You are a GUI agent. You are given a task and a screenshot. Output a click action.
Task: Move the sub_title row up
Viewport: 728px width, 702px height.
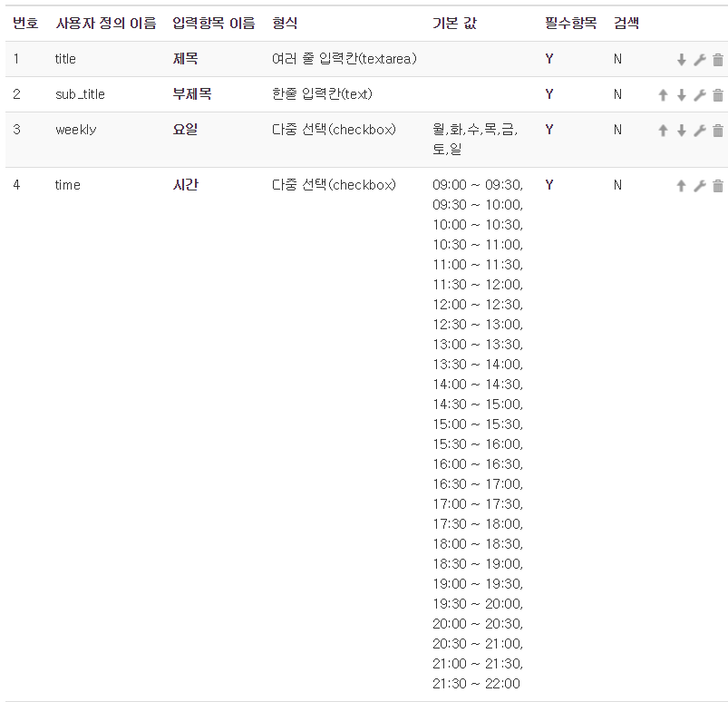664,95
